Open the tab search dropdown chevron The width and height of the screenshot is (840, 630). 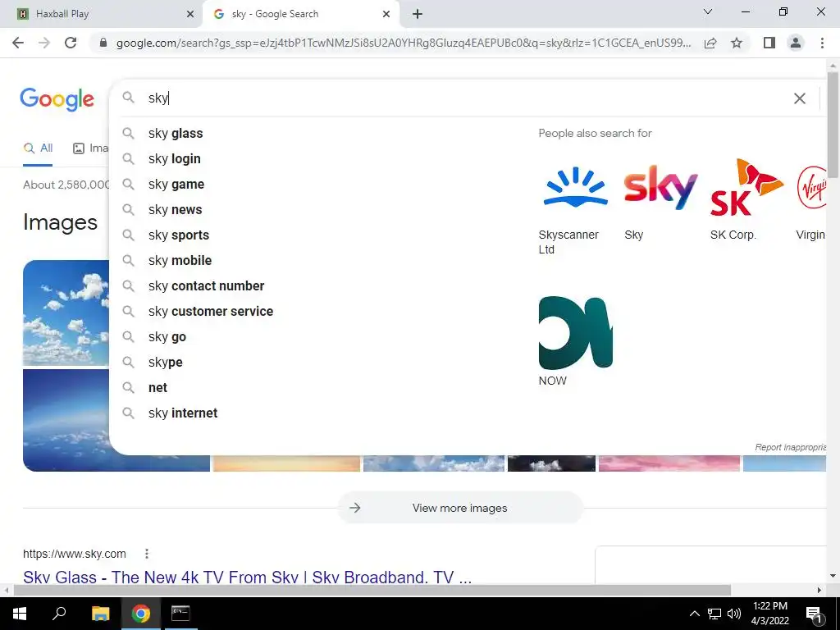click(x=707, y=11)
